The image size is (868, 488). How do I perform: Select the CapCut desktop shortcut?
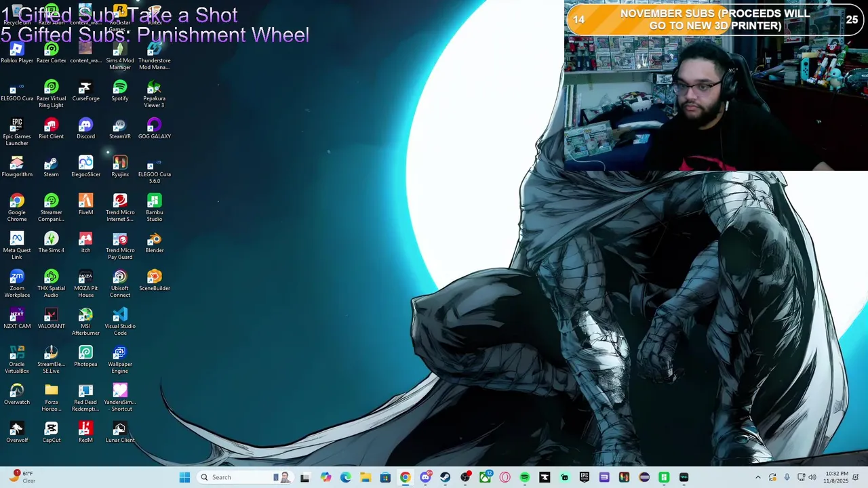coord(52,433)
